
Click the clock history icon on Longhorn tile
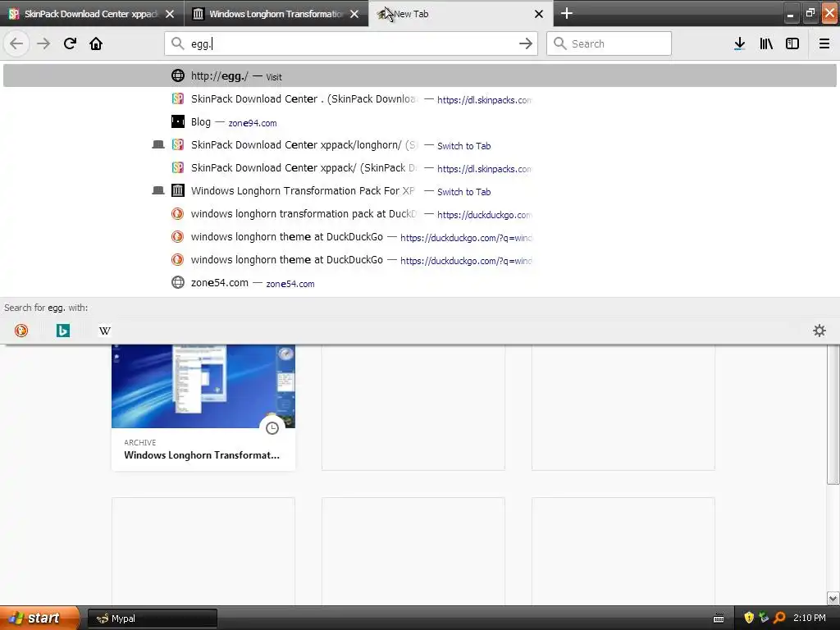[x=272, y=428]
